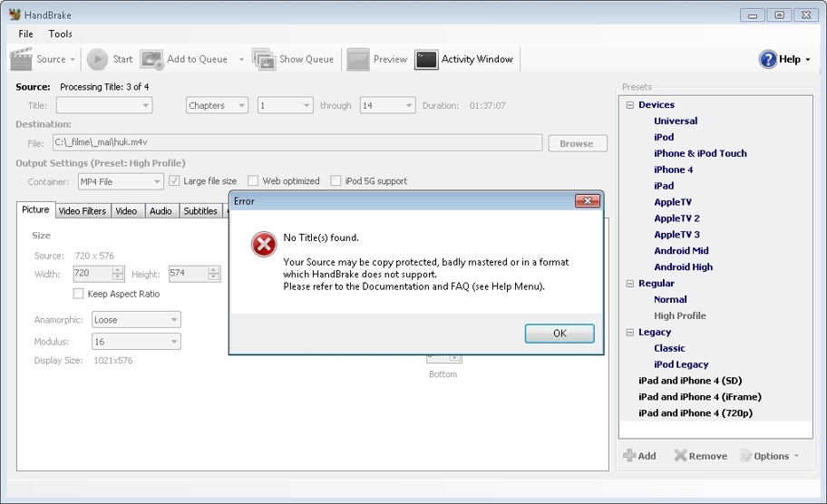Click the Width value field
Image resolution: width=827 pixels, height=504 pixels.
point(92,274)
